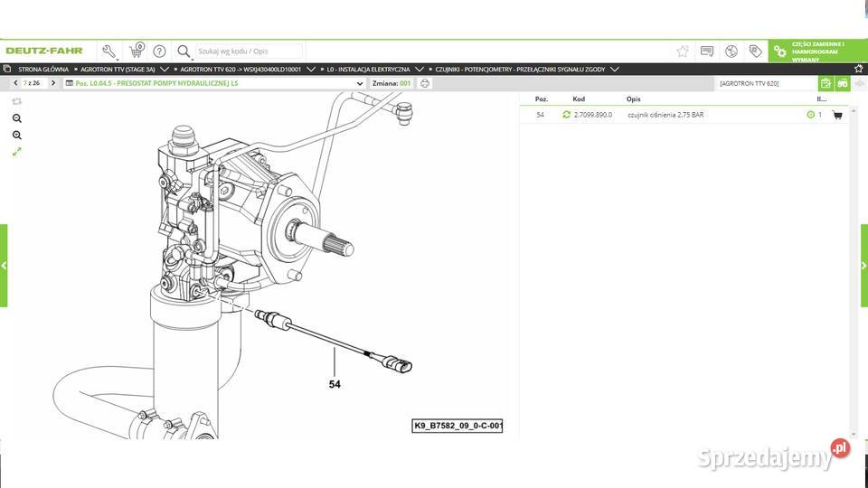The height and width of the screenshot is (488, 868).
Task: Print the drawing with printer icon
Action: pyautogui.click(x=425, y=83)
